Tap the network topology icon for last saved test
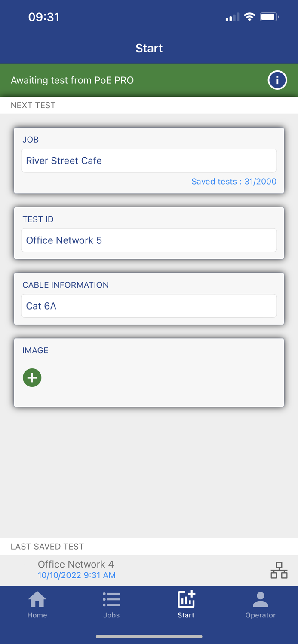The height and width of the screenshot is (644, 298). 280,571
